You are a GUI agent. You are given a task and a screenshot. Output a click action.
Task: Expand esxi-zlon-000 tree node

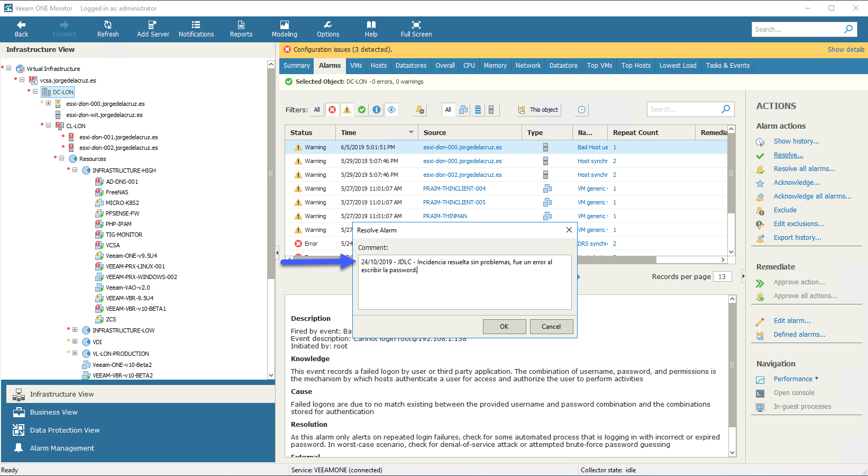click(x=49, y=103)
